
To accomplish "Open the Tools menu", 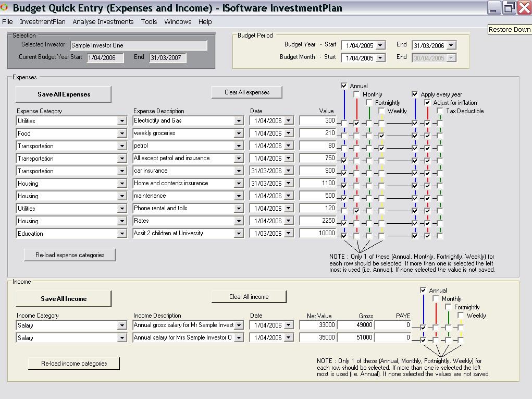I will point(149,22).
